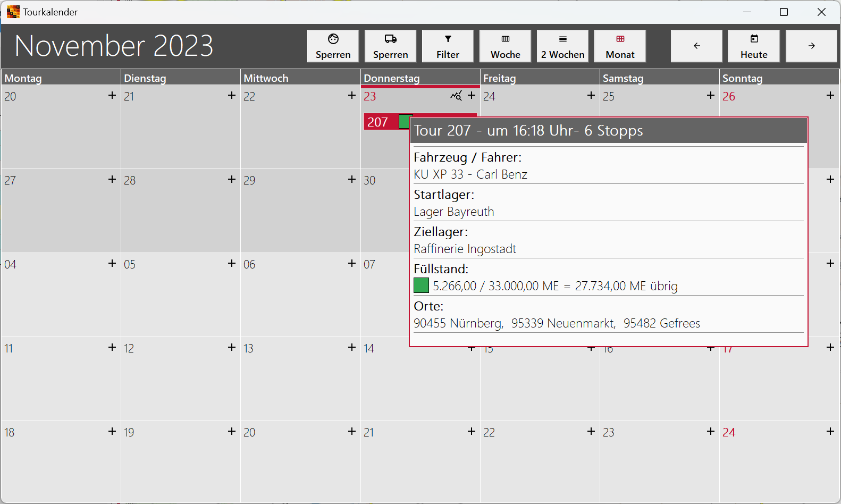Click the tooltip header 'Tour 207 - um 16:18 Uhr- 6 Stopps'
841x504 pixels.
point(609,131)
